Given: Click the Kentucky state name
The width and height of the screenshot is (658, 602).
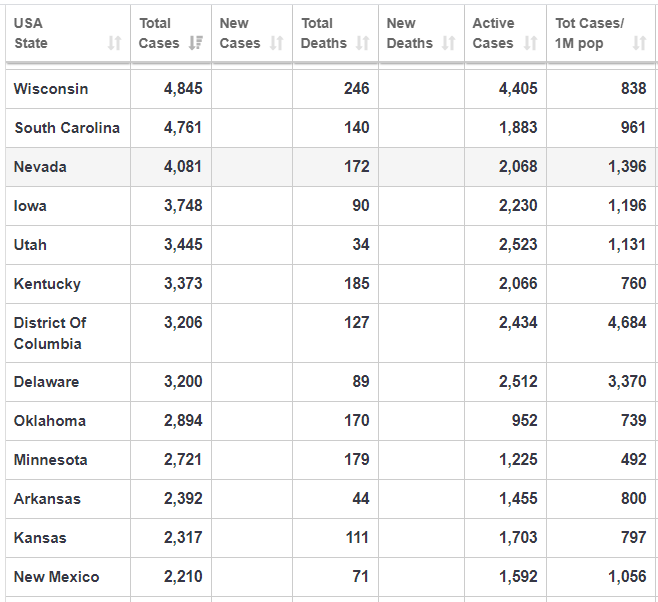Looking at the screenshot, I should coord(47,284).
